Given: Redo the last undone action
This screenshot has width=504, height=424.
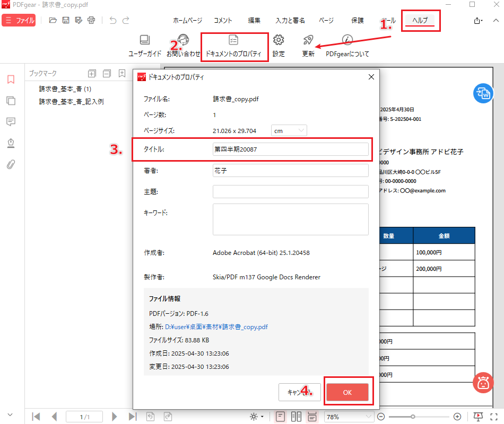Looking at the screenshot, I should pyautogui.click(x=126, y=20).
